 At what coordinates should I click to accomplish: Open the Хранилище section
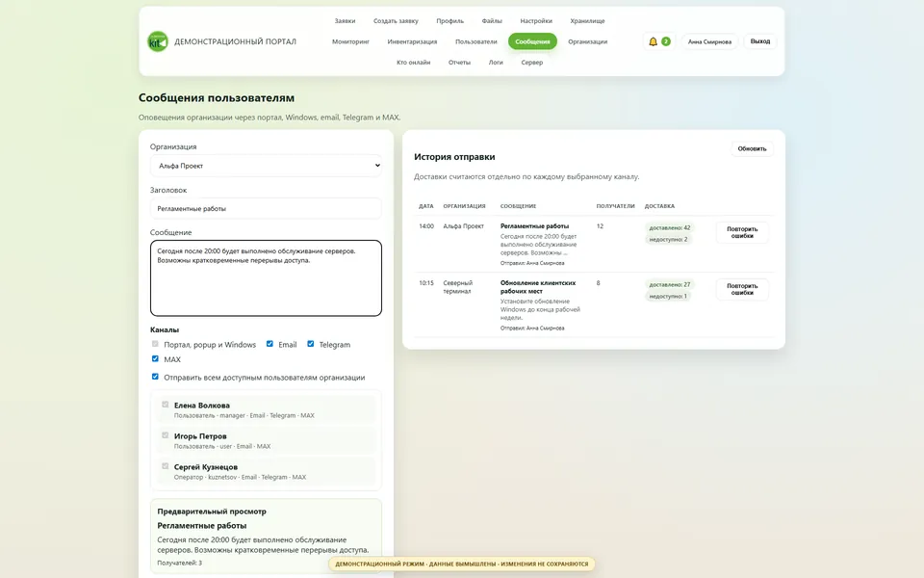coord(587,20)
